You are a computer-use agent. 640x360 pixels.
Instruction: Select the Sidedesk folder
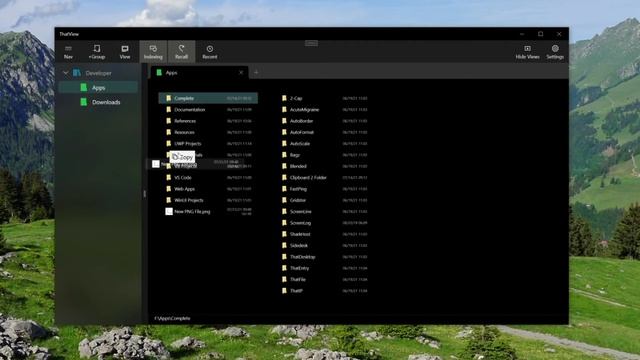tap(324, 246)
